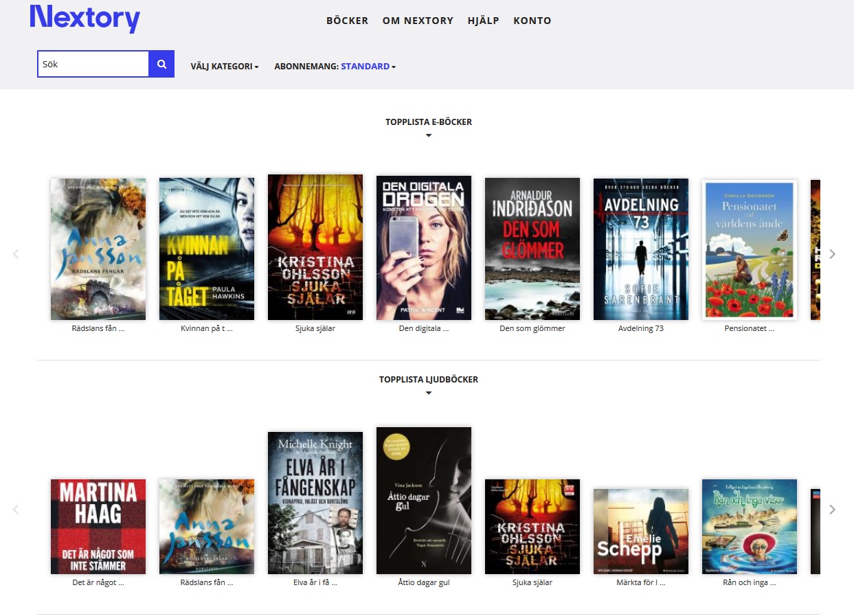
Task: Open the Sjuka själar e-book cover
Action: click(315, 247)
